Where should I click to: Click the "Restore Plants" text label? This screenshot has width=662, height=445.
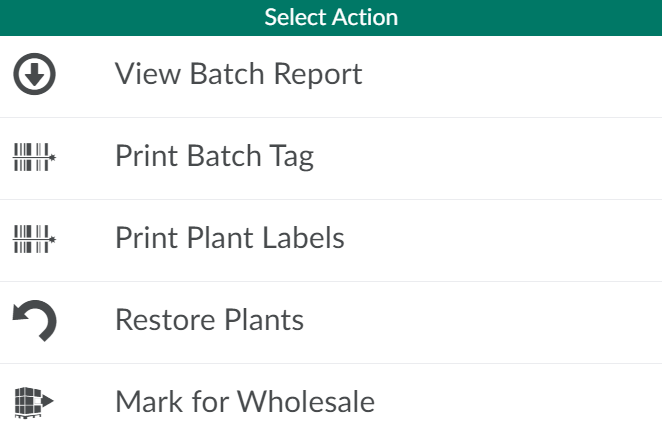(x=209, y=321)
